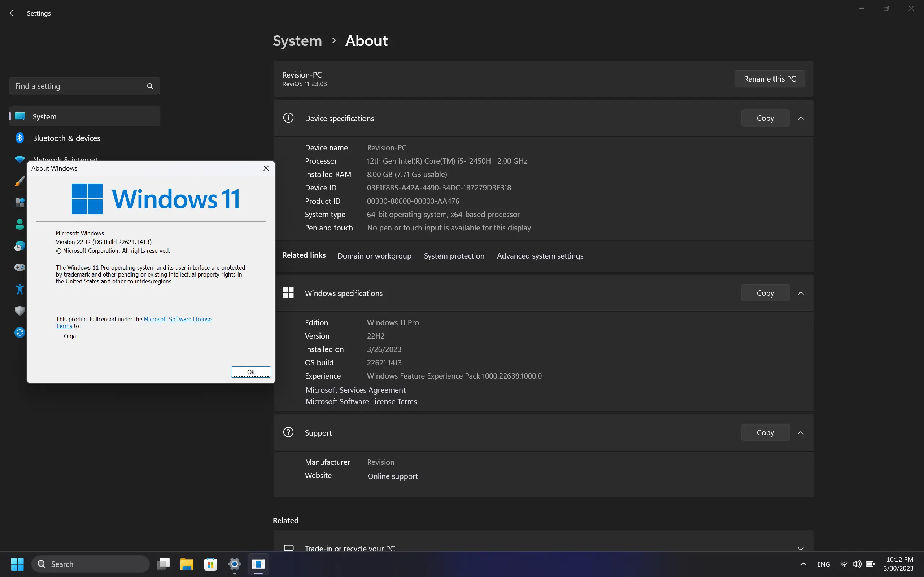Open the Advanced system settings link

tap(540, 256)
